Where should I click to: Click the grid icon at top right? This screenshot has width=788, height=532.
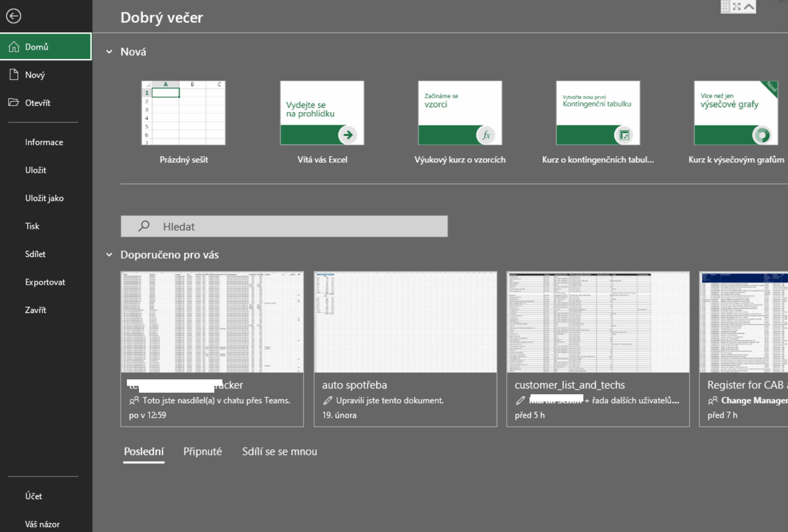coord(725,6)
